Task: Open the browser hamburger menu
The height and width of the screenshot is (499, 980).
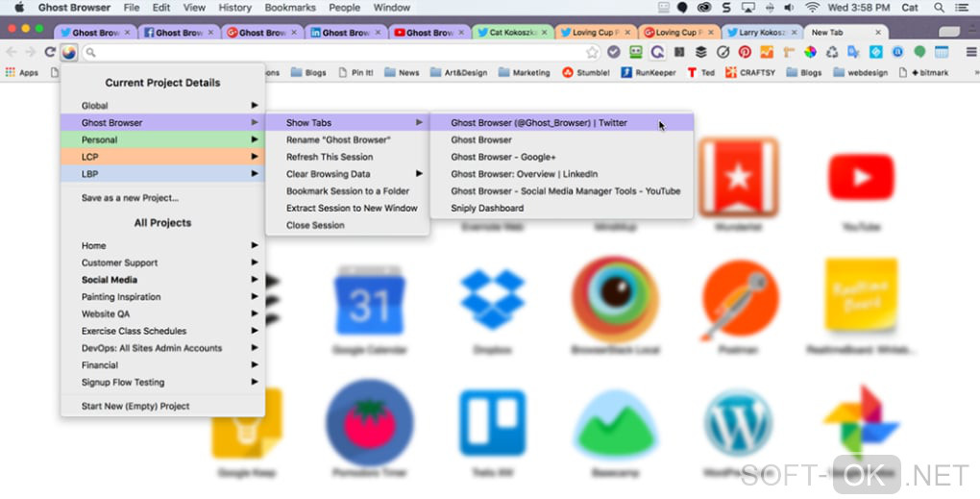Action: coord(970,52)
